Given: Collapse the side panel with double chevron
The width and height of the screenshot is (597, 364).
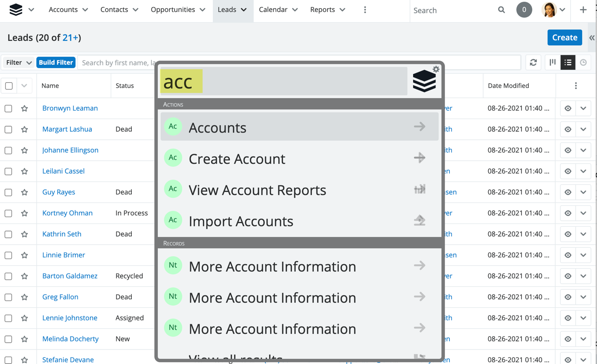Looking at the screenshot, I should [x=592, y=38].
